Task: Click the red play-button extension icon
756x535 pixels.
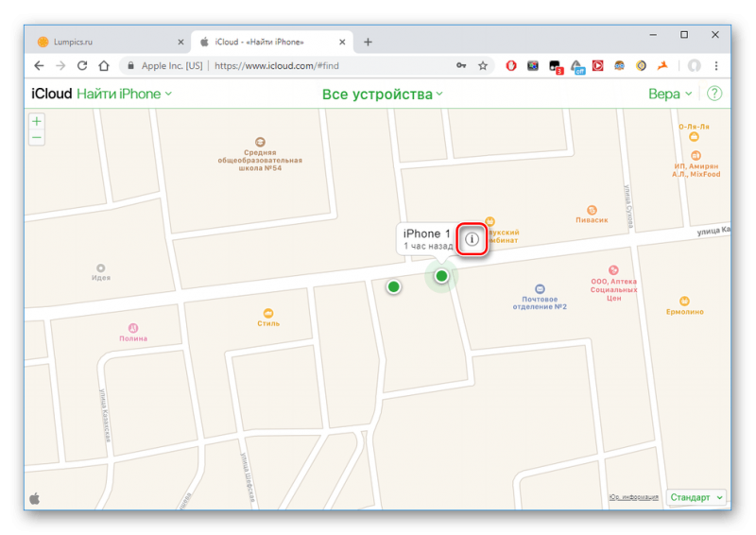Action: coord(598,65)
